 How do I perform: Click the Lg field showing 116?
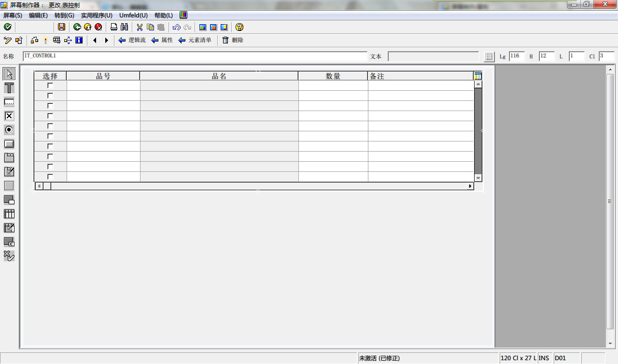pyautogui.click(x=517, y=56)
